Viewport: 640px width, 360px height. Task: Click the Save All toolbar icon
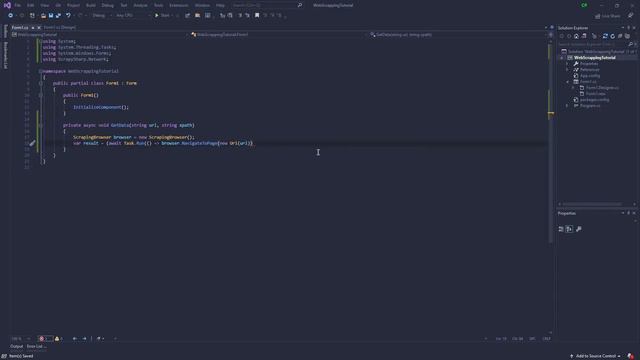(x=58, y=16)
